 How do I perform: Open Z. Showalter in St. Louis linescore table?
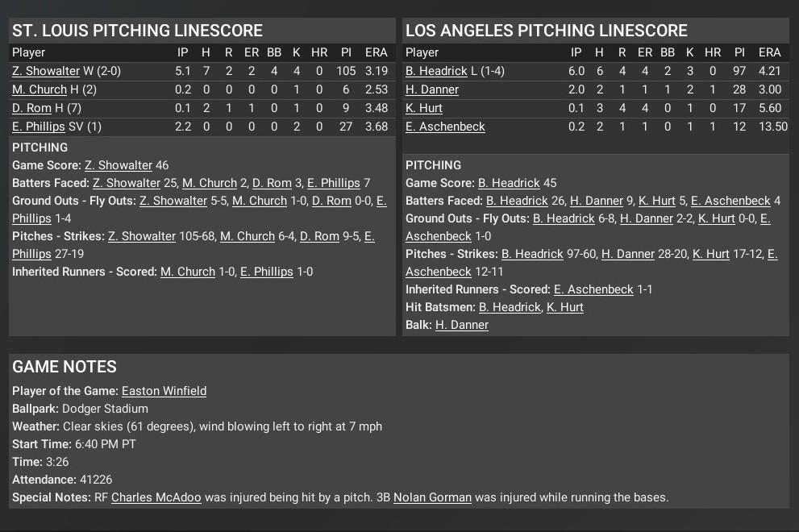46,71
